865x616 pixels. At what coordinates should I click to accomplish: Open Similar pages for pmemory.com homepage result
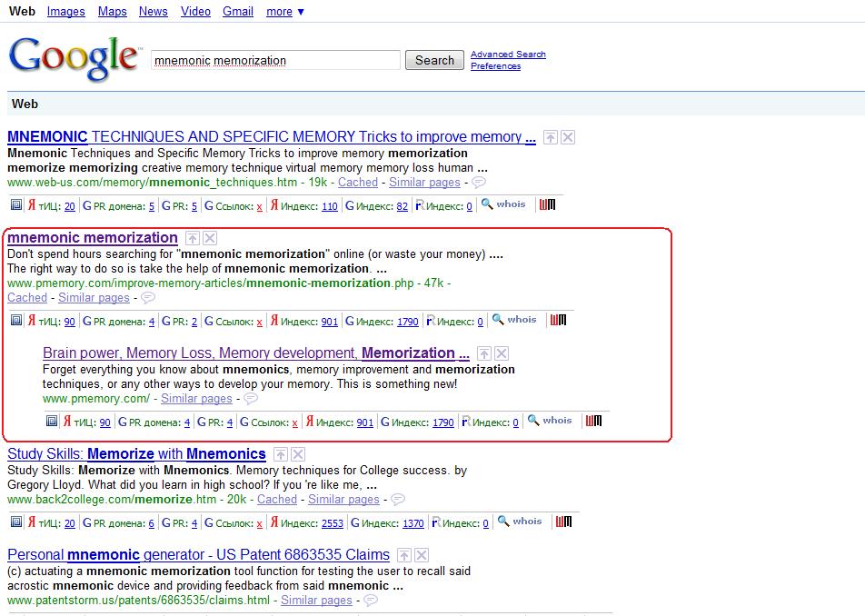(196, 399)
